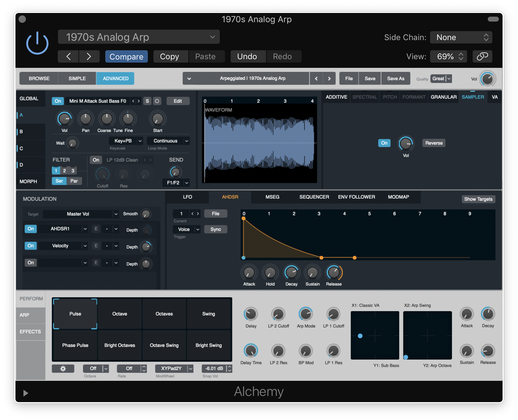518x420 pixels.
Task: Click the circle button next to Solo
Action: pos(157,101)
